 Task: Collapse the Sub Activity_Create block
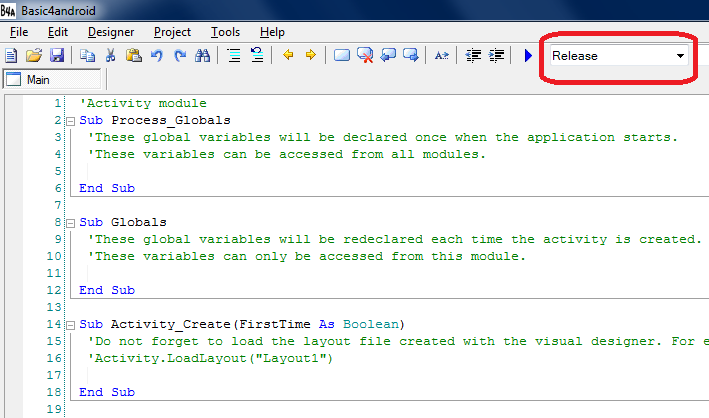click(x=70, y=325)
